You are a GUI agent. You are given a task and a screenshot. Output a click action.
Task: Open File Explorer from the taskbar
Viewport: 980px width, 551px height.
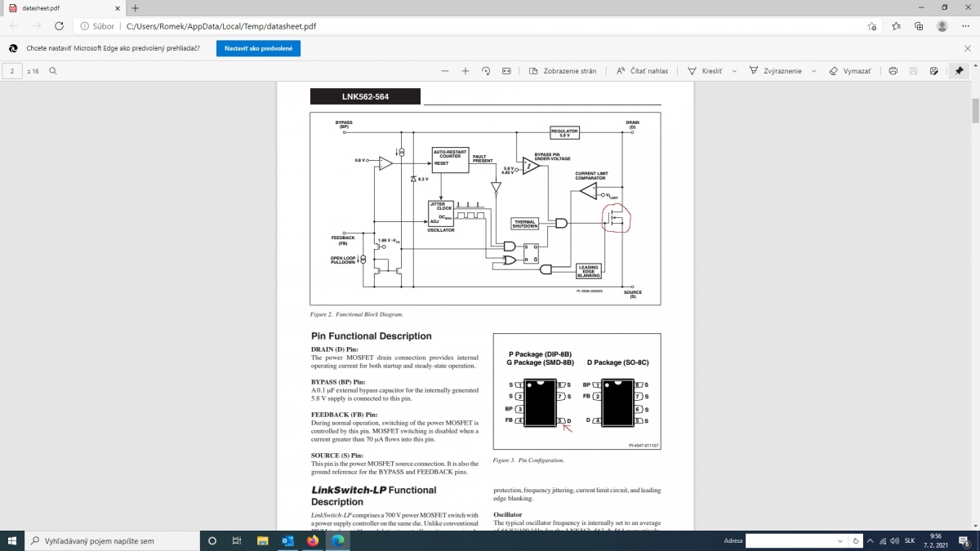pyautogui.click(x=263, y=540)
